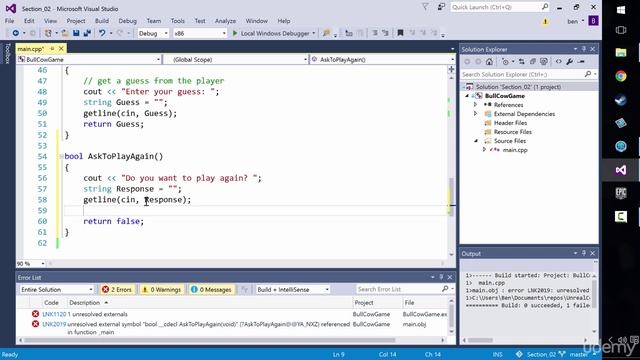Toggle the 0 Warnings filter button
Screen dimensions: 640x360
pos(161,289)
